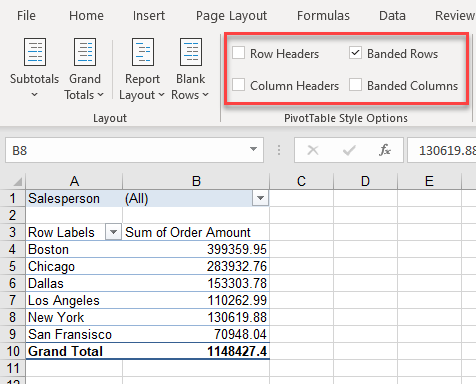Select row 11 header
Screen dimensions: 476x384
(x=13, y=368)
